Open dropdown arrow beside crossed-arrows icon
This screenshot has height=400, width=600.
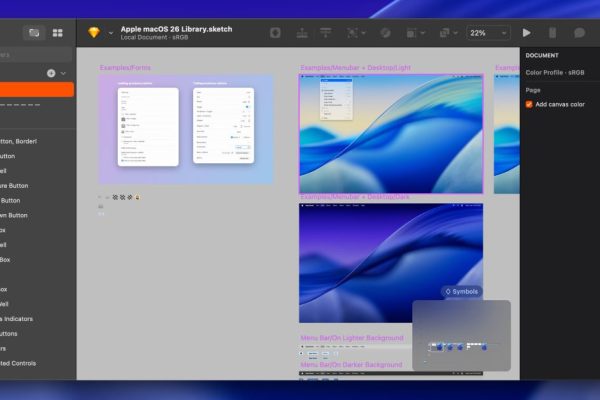coord(364,33)
